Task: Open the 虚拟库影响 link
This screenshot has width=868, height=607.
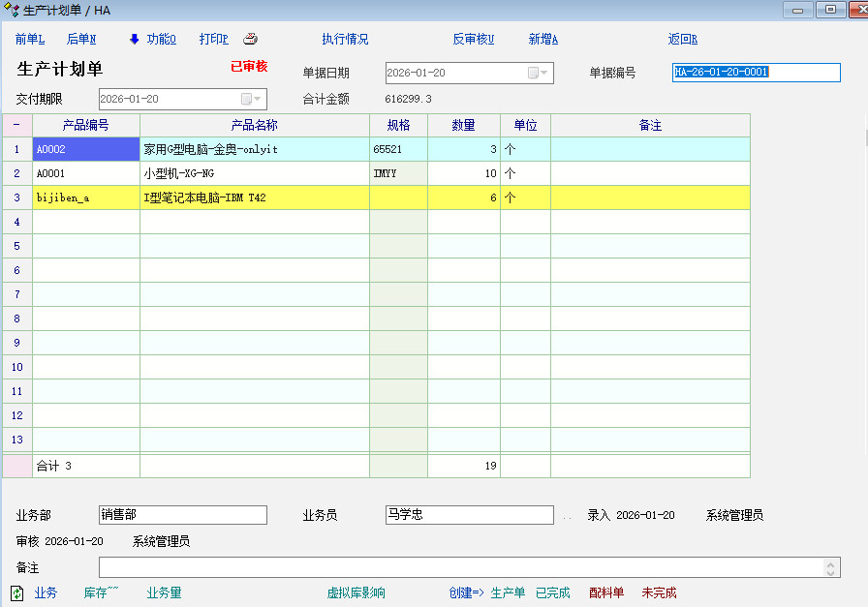Action: click(x=356, y=592)
